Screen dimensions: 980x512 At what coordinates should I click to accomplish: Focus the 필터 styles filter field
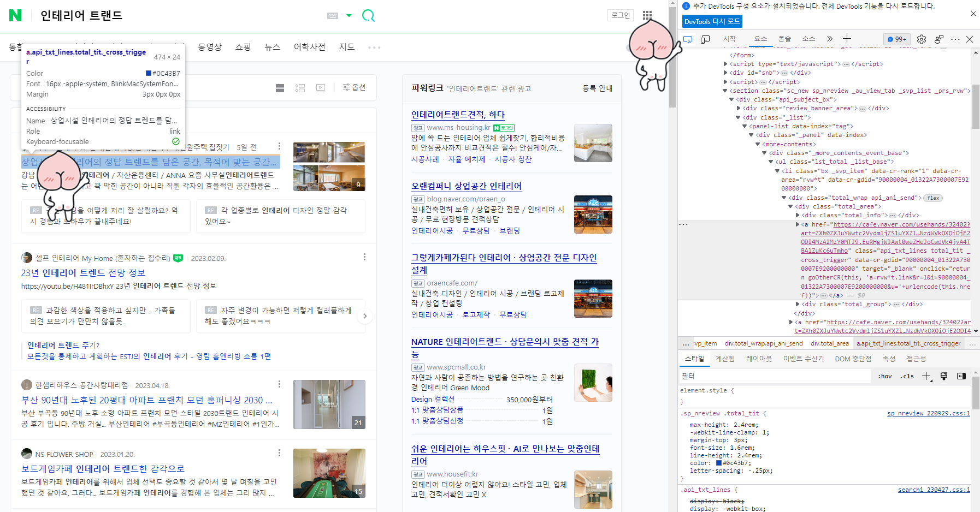pos(775,376)
